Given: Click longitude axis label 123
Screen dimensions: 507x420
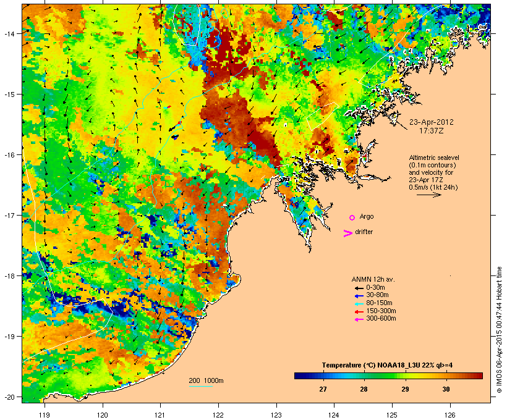Looking at the screenshot, I should [276, 415].
